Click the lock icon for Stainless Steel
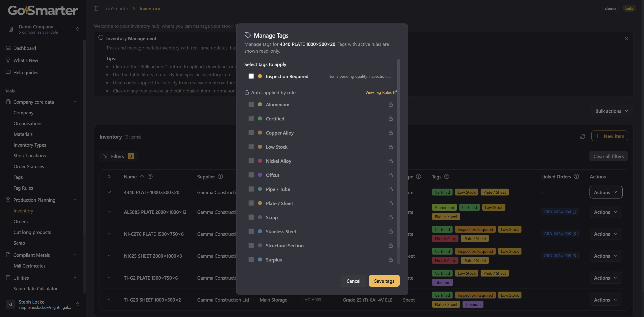Image resolution: width=644 pixels, height=317 pixels. 391,231
